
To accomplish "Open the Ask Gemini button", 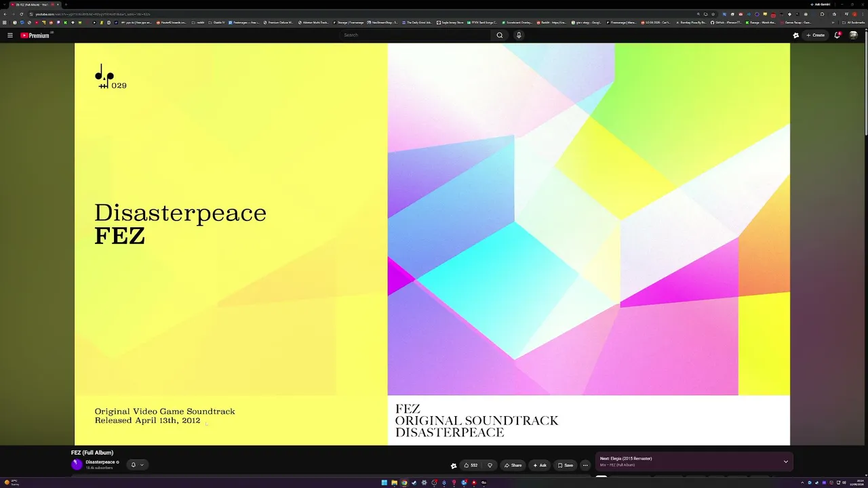I will (820, 5).
